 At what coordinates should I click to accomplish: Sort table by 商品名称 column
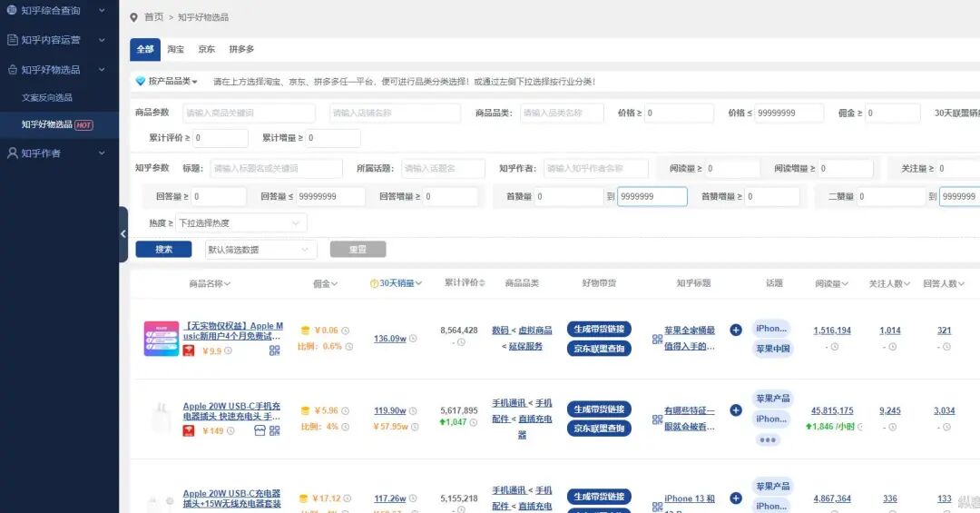pos(210,283)
